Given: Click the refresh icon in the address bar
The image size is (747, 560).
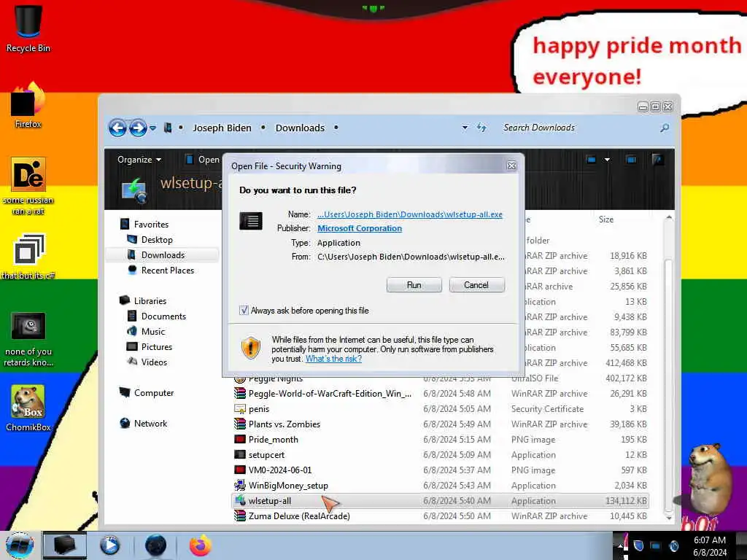Looking at the screenshot, I should 481,128.
